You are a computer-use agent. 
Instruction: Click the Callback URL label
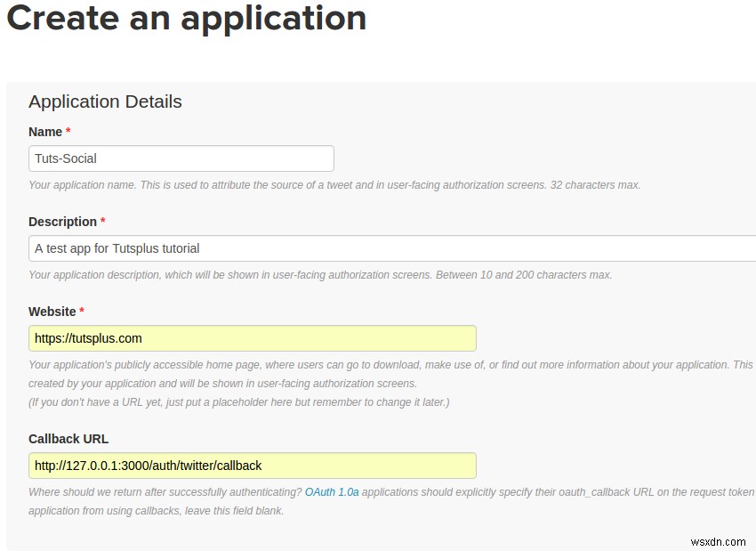coord(68,438)
